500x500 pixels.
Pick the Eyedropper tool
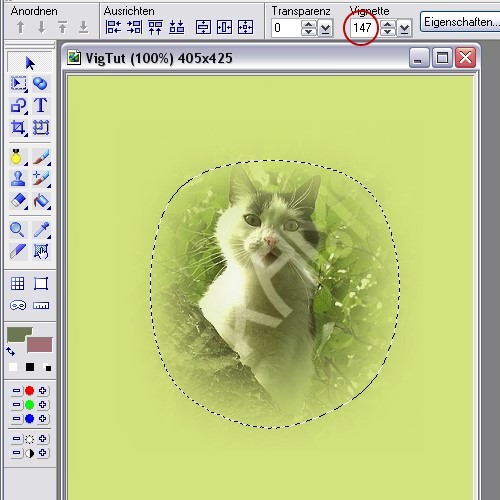tap(41, 230)
